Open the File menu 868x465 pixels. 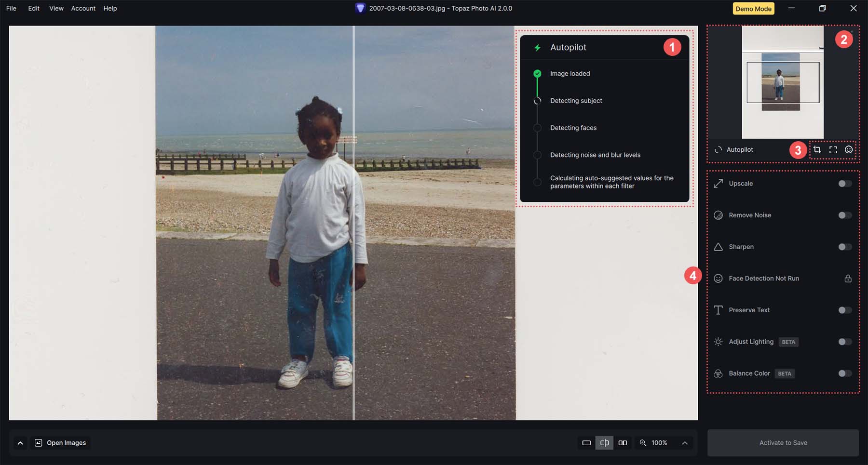(11, 8)
